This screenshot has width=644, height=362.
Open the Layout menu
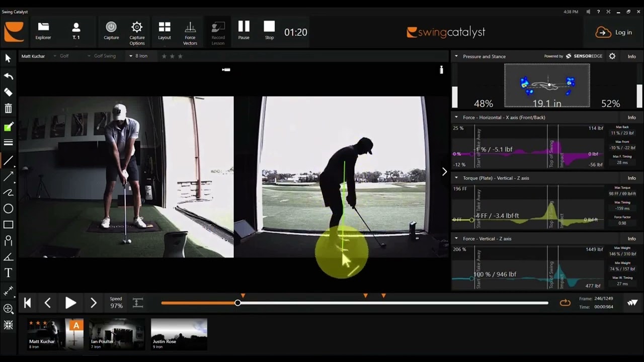pos(165,32)
